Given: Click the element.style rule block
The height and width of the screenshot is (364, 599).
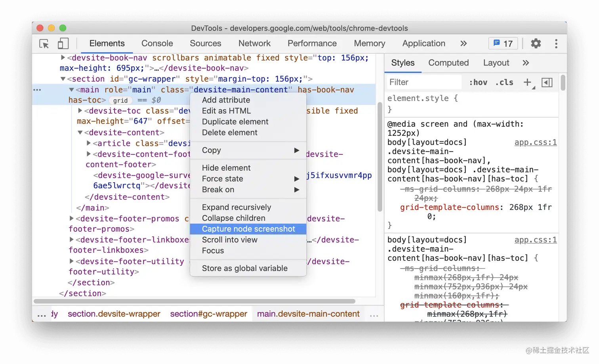Looking at the screenshot, I should click(x=471, y=103).
